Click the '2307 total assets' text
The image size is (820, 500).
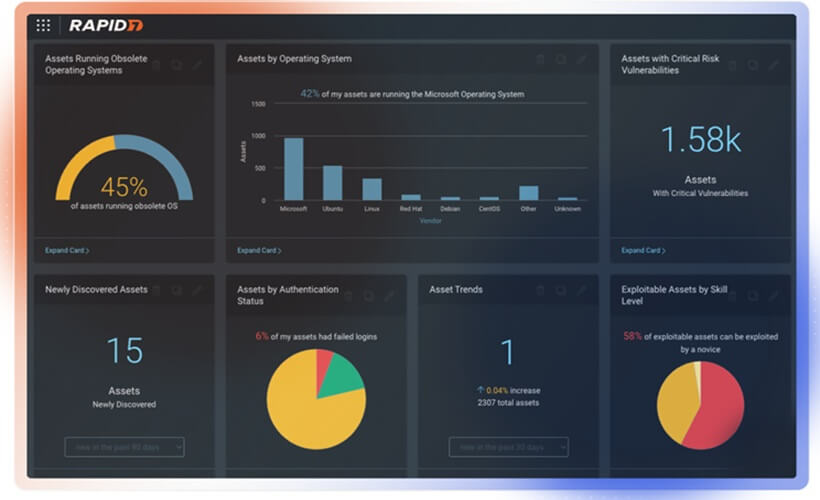508,403
